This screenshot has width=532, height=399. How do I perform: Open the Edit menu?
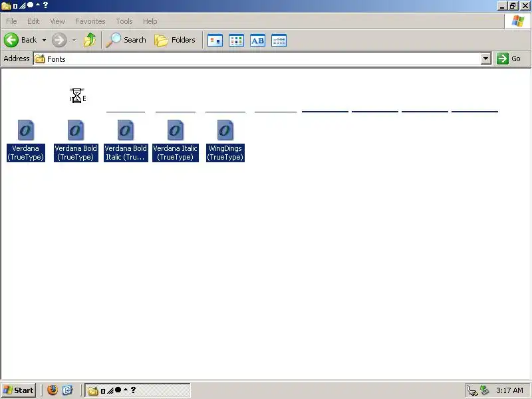(33, 21)
